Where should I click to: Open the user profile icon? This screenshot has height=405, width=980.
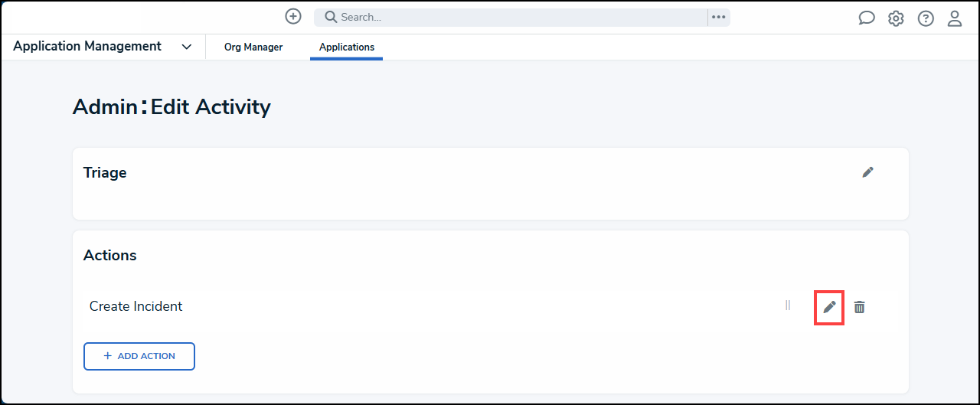click(955, 18)
